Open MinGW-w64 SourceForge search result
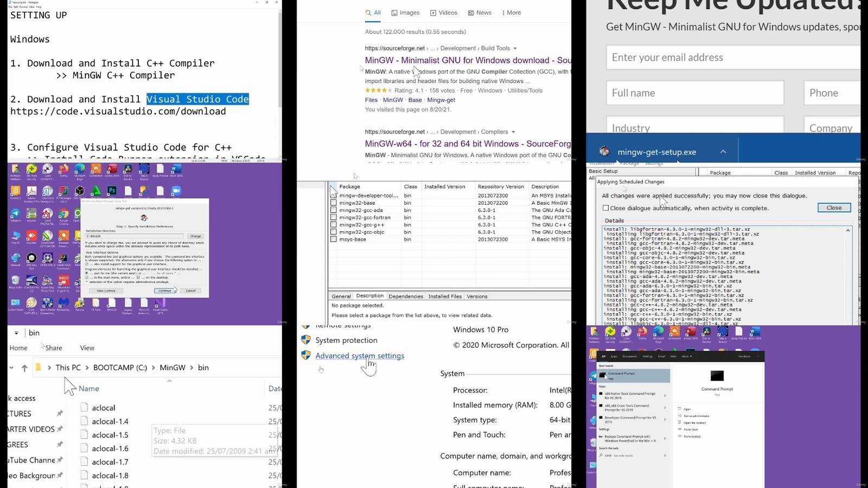The image size is (868, 488). (468, 144)
